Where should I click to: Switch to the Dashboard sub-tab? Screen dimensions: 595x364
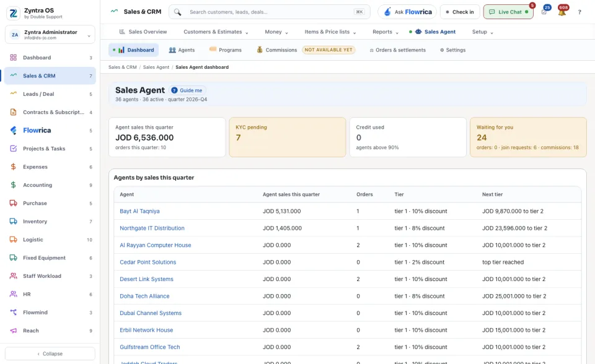133,50
